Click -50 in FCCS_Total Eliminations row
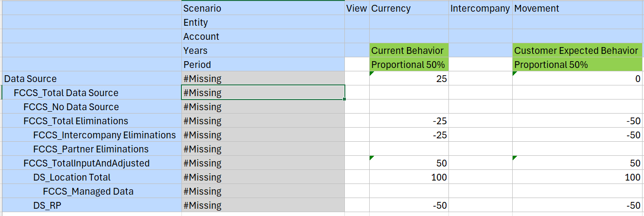The width and height of the screenshot is (644, 216). pos(578,121)
